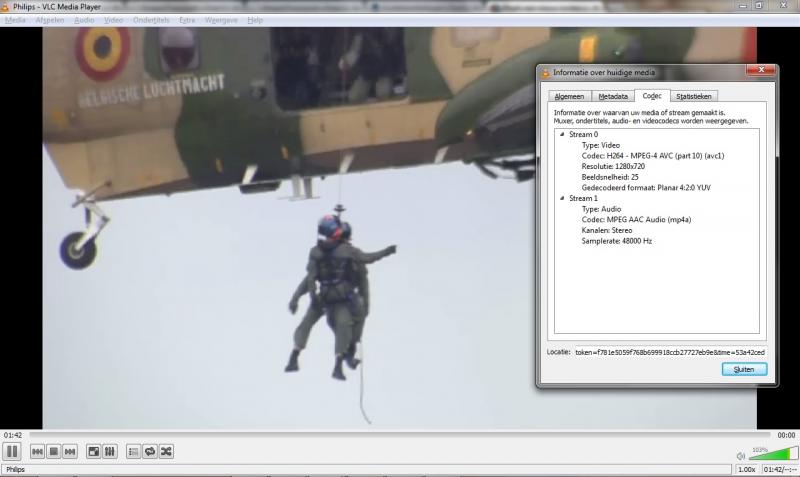This screenshot has width=800, height=477.
Task: Stop the video playback
Action: [x=54, y=452]
